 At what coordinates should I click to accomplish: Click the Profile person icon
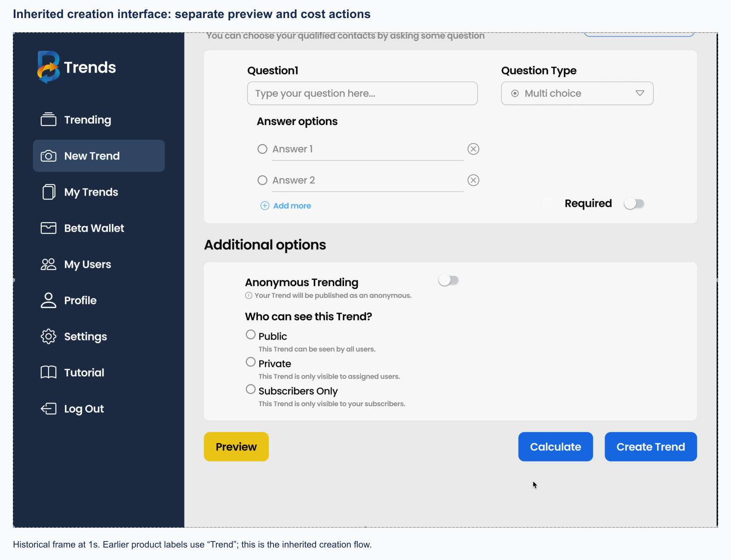tap(49, 300)
